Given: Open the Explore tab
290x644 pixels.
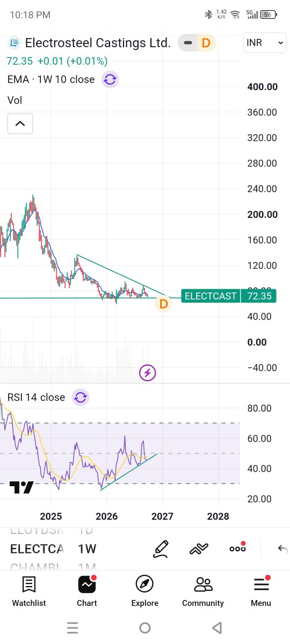Looking at the screenshot, I should [145, 591].
